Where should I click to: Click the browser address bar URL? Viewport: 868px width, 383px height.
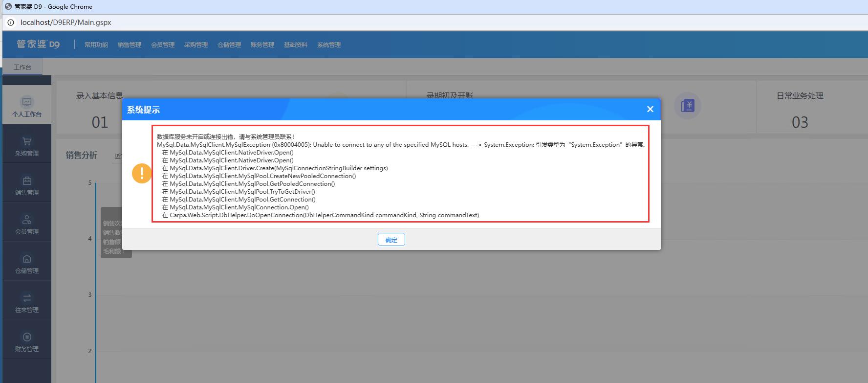66,23
